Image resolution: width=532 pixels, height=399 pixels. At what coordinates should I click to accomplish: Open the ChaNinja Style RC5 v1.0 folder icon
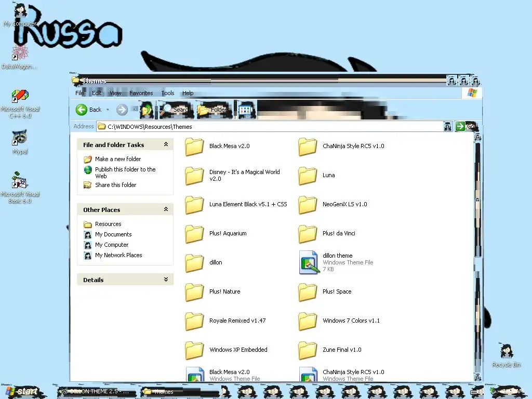tap(308, 147)
